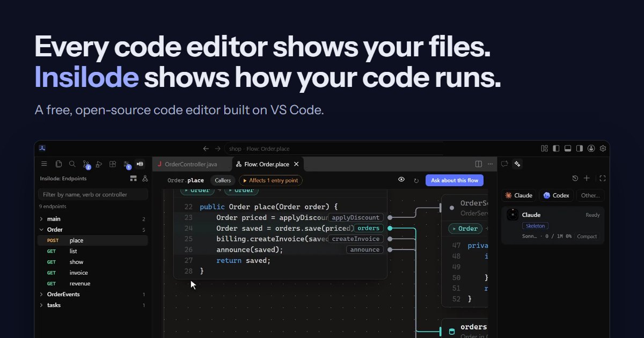Open the Run and Debug view

coord(99,164)
